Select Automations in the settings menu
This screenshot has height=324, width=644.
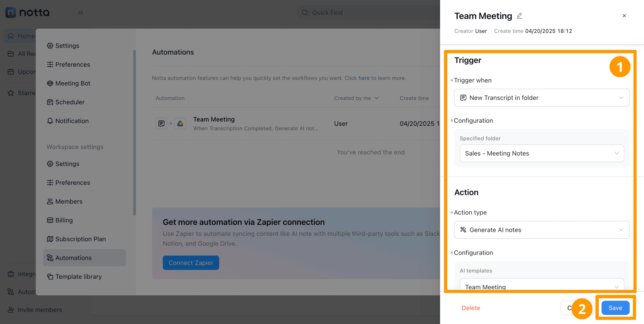[84, 258]
